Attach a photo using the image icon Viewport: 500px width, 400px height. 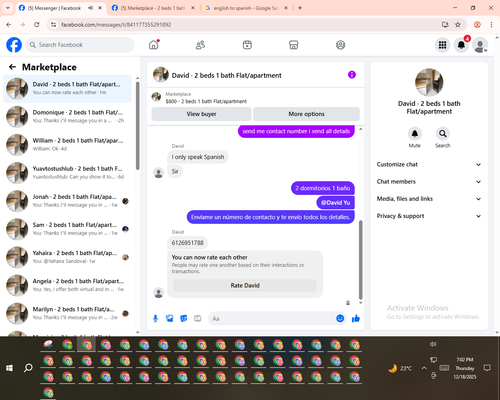[x=170, y=318]
